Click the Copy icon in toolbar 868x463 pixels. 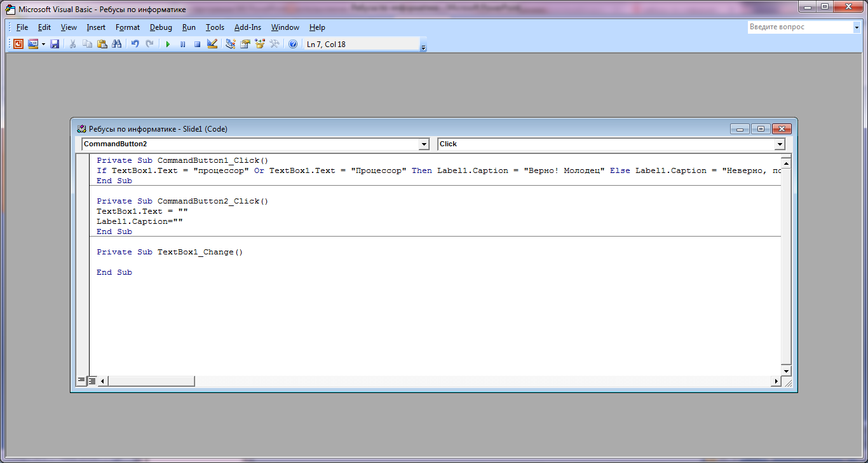88,44
